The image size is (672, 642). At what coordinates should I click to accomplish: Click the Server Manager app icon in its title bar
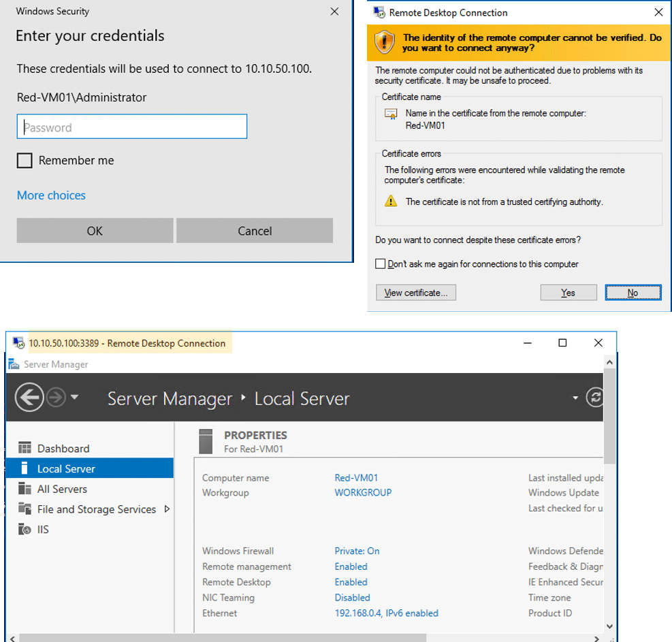pos(14,364)
